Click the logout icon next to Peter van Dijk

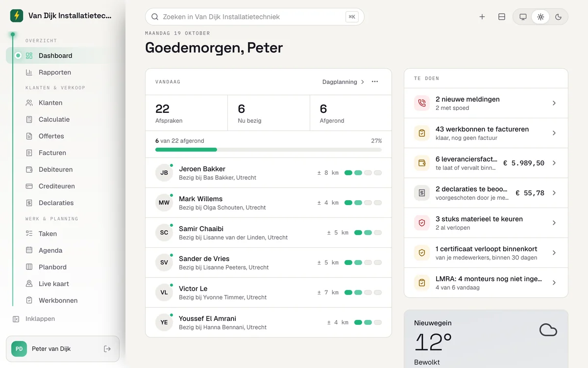tap(107, 349)
